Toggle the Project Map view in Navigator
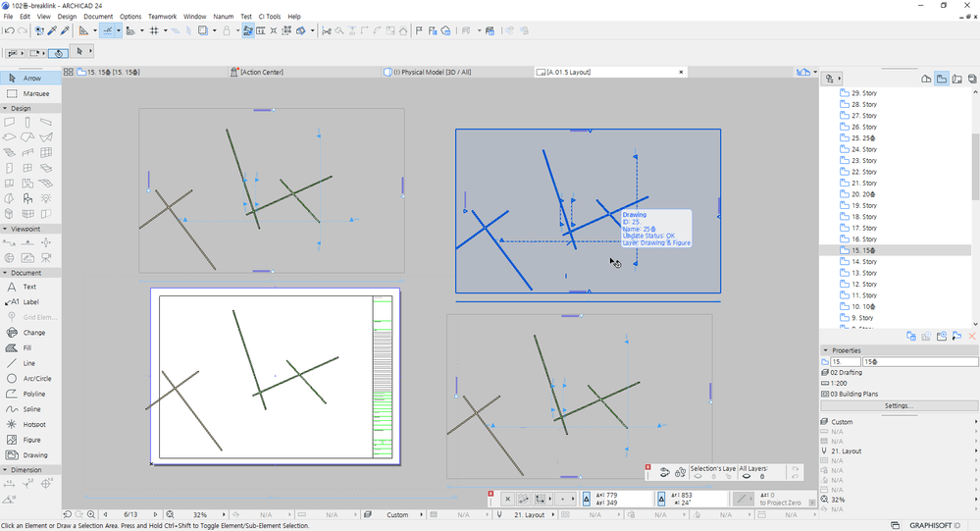980x531 pixels. coord(926,79)
